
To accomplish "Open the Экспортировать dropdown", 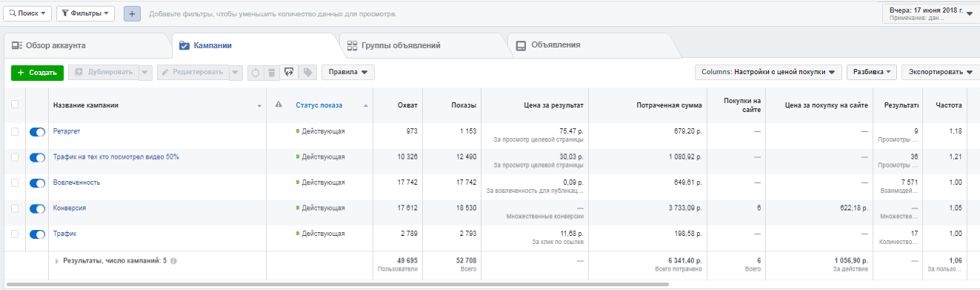I will (x=941, y=73).
